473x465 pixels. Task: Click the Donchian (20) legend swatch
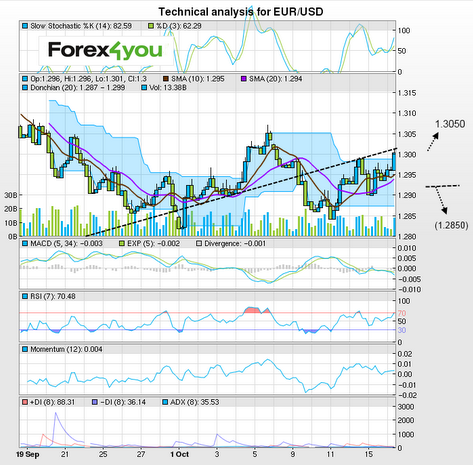(25, 88)
